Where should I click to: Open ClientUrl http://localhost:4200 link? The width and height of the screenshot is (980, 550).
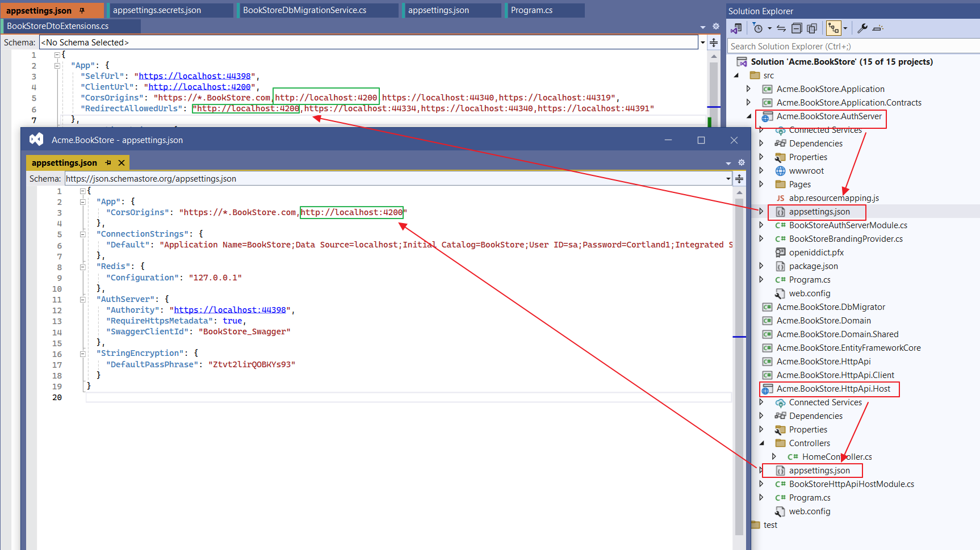199,87
